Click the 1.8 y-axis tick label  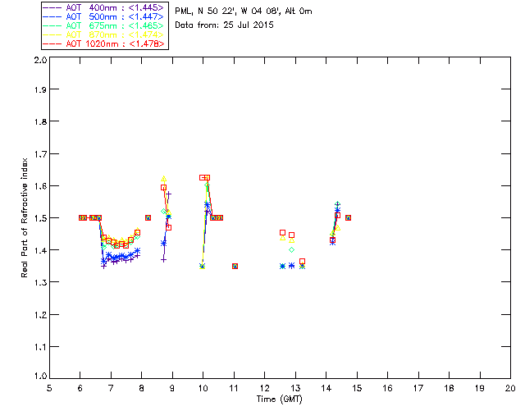(40, 121)
